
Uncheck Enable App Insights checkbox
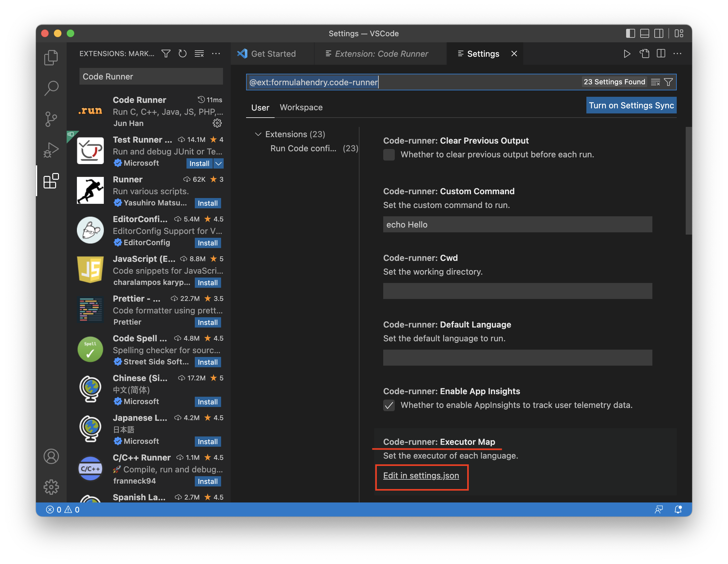pyautogui.click(x=389, y=405)
